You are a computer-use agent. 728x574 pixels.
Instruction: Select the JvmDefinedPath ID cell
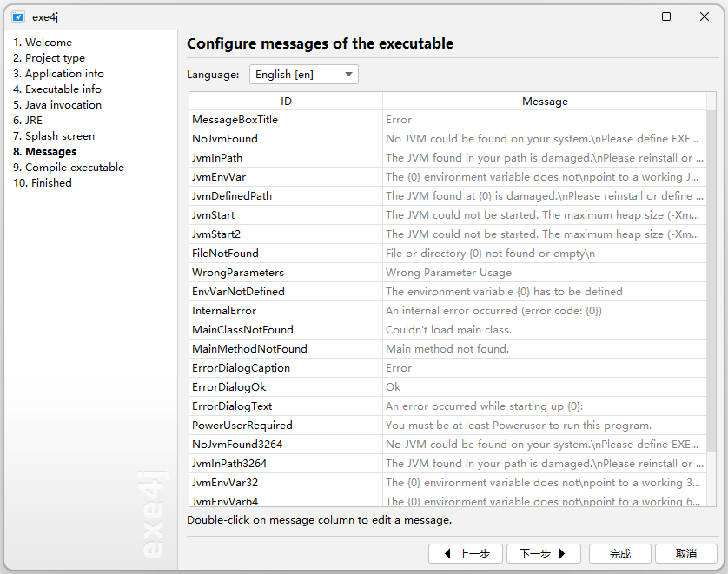pos(286,195)
